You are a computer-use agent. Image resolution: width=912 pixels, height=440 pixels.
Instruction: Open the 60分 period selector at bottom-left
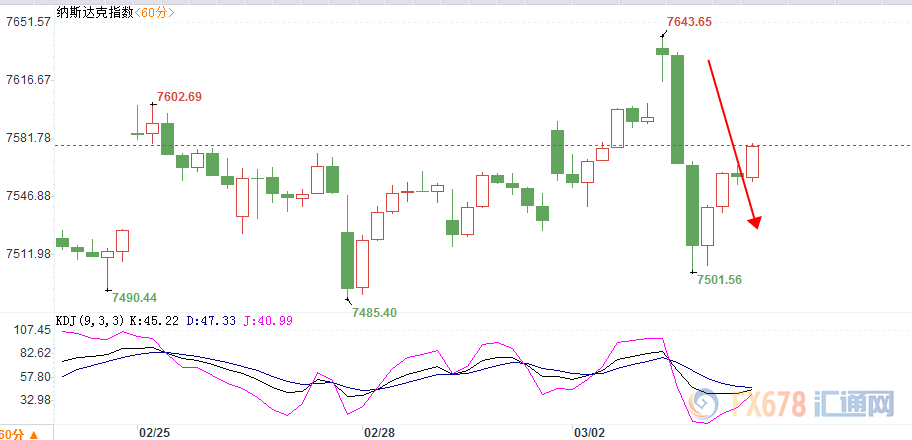tap(20, 433)
